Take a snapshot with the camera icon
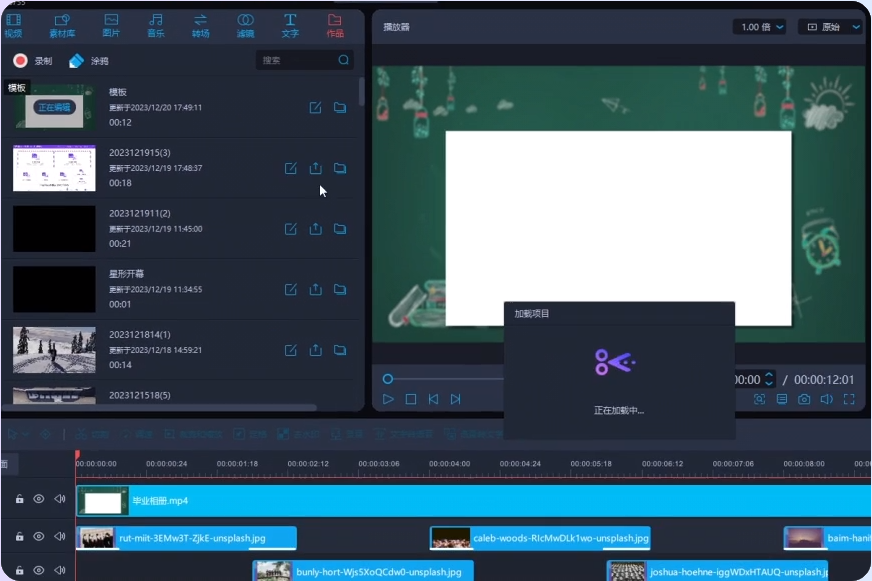Image resolution: width=872 pixels, height=581 pixels. [x=804, y=399]
